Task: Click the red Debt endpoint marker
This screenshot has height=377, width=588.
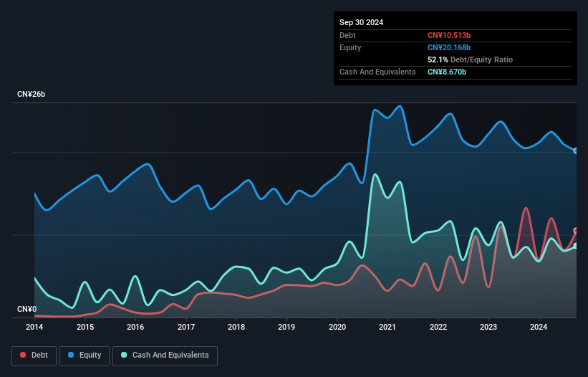Action: click(x=576, y=231)
